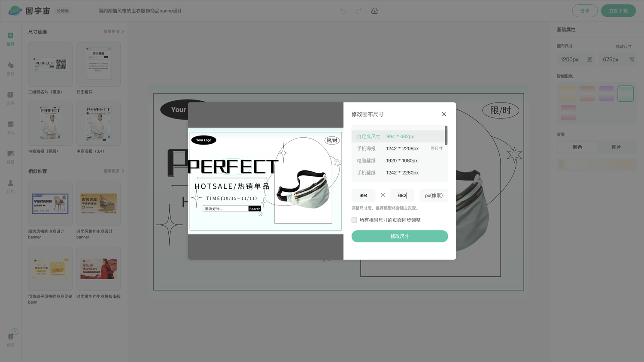Viewport: 644px width, 362px height.
Task: Open the 背景 sidebar panel
Action: pos(11,157)
